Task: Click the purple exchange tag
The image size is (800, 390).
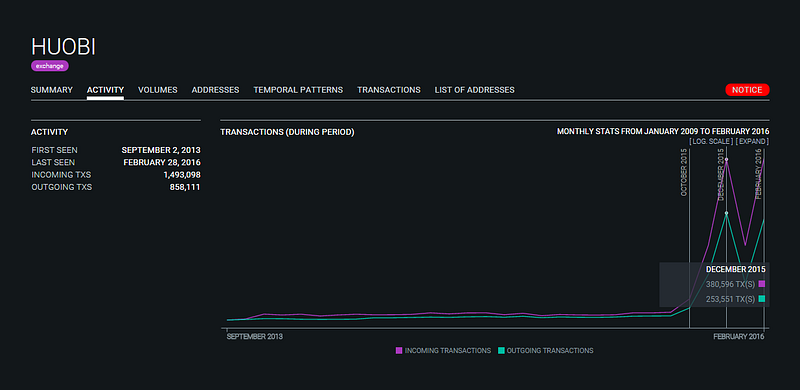Action: pyautogui.click(x=49, y=66)
